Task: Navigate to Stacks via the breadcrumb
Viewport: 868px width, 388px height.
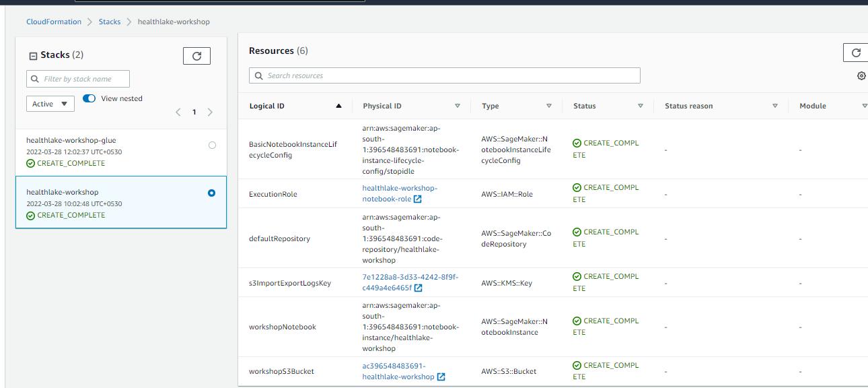Action: pyautogui.click(x=110, y=22)
